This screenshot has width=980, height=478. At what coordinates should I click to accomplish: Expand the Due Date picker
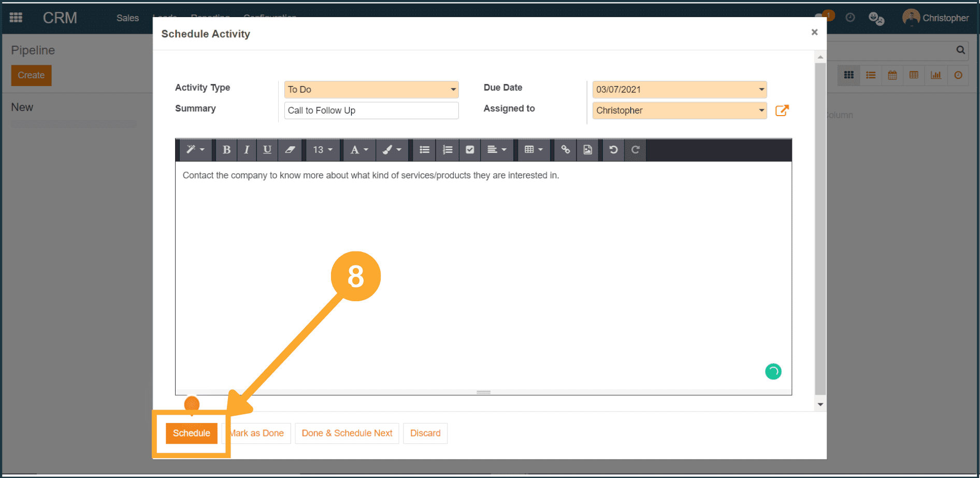[679, 90]
